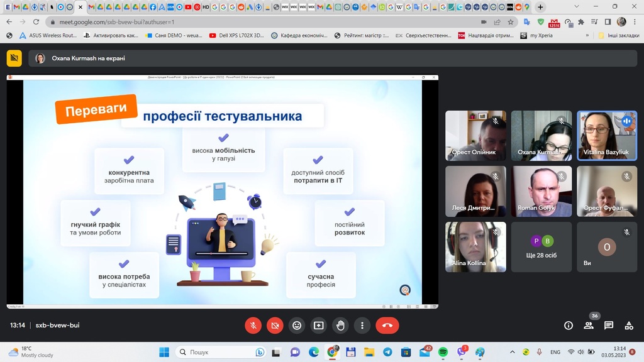Open the emoji reactions panel
Screen dimensions: 644x362
[297, 326]
